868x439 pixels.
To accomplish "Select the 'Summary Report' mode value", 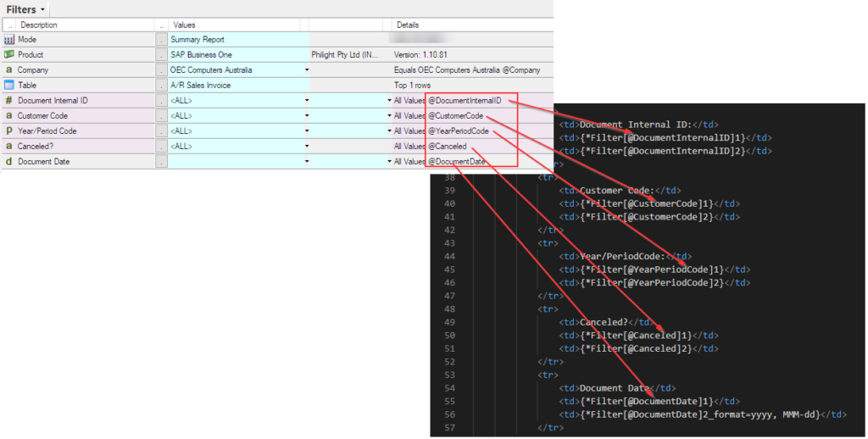I will pyautogui.click(x=198, y=39).
